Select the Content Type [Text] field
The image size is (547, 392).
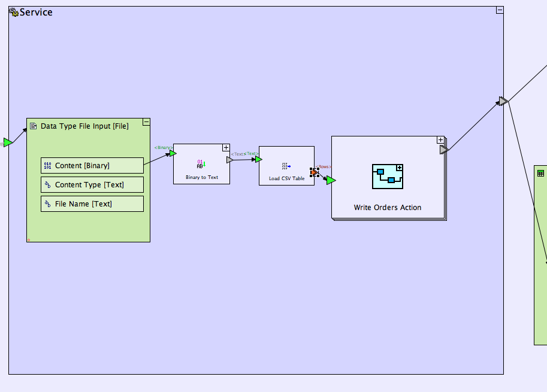pyautogui.click(x=92, y=185)
